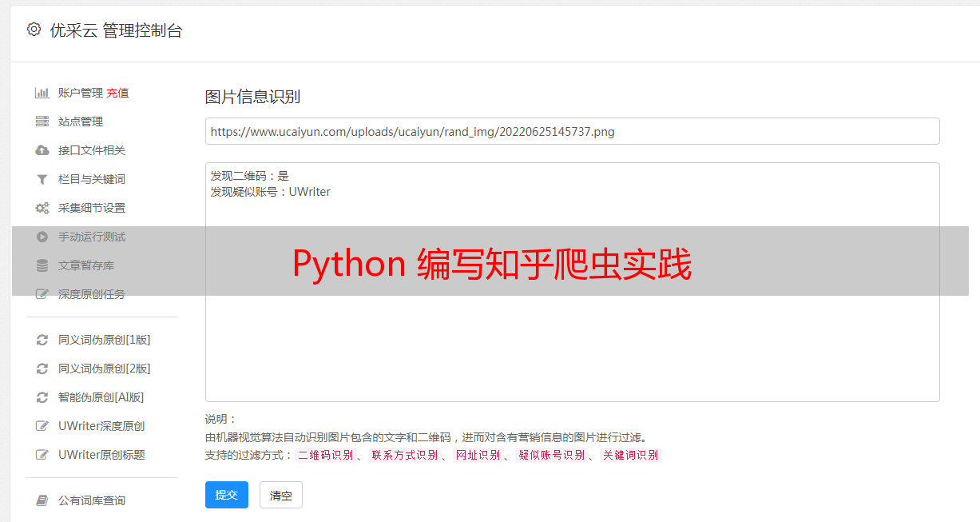980x522 pixels.
Task: Click the gears icon for 采集细节设置
Action: (x=42, y=208)
